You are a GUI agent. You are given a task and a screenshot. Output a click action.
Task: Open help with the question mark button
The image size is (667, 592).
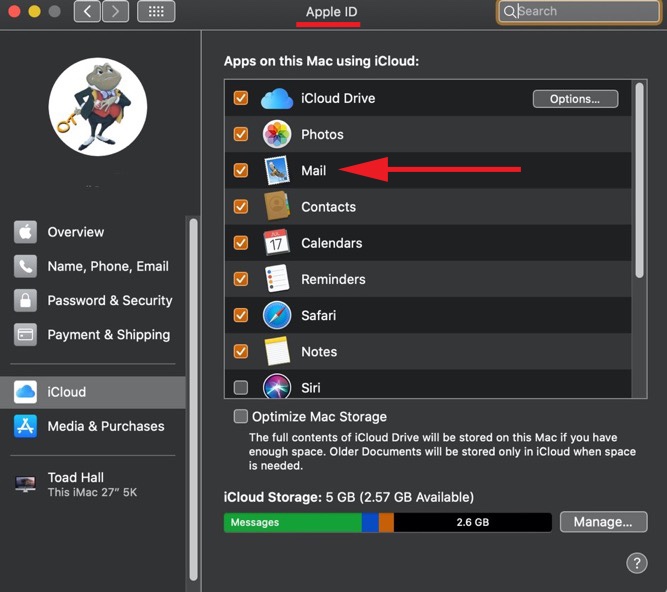coord(637,563)
